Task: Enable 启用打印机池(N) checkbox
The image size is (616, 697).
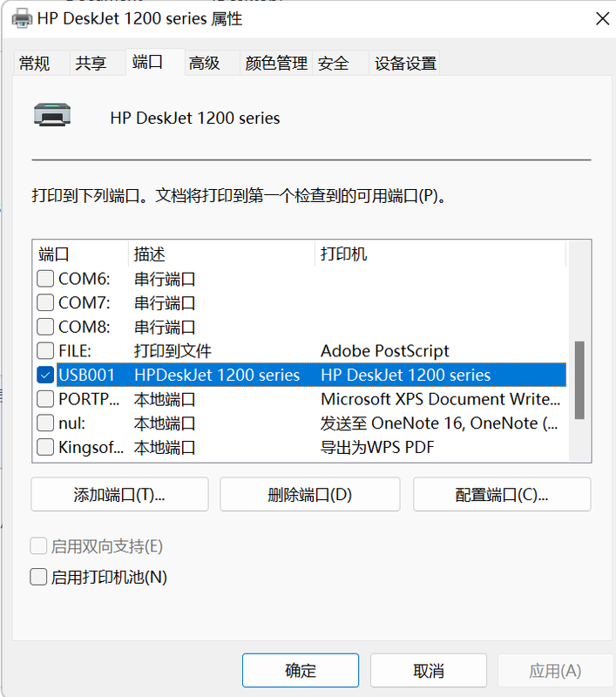Action: (x=38, y=577)
